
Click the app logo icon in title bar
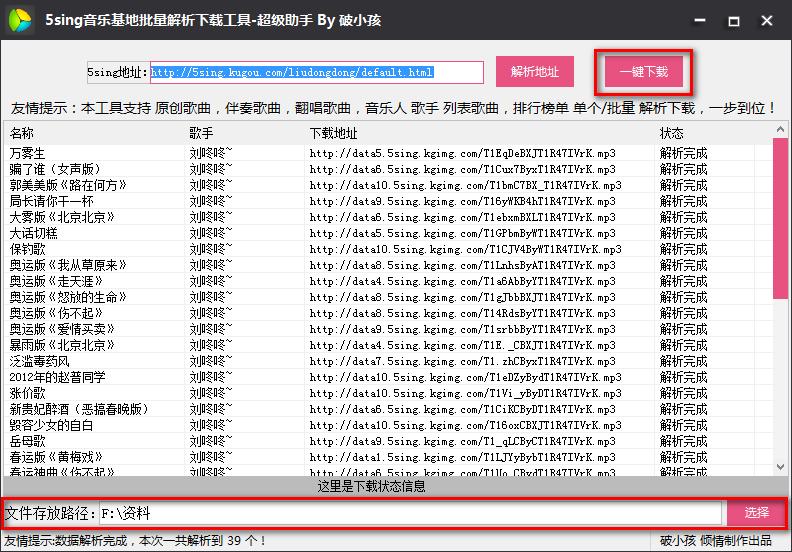coord(20,20)
